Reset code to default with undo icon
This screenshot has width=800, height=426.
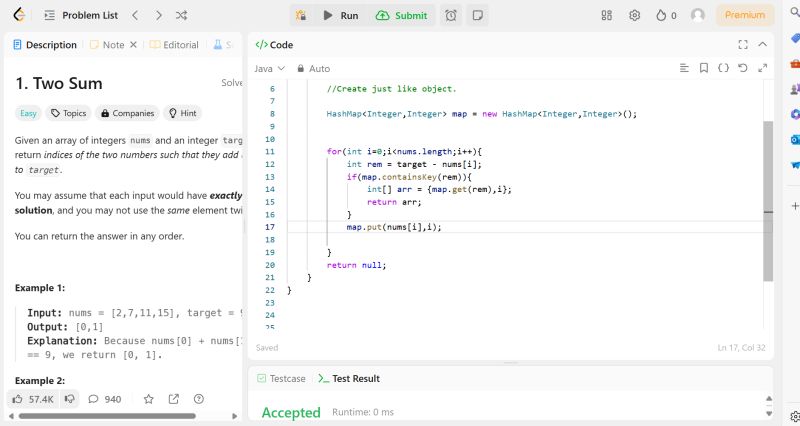click(x=742, y=68)
